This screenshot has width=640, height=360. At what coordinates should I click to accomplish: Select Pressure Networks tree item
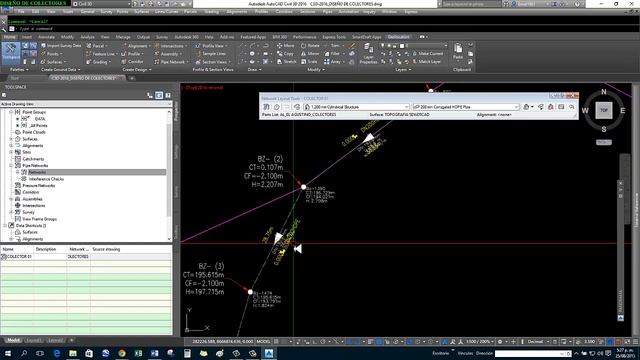(38, 185)
